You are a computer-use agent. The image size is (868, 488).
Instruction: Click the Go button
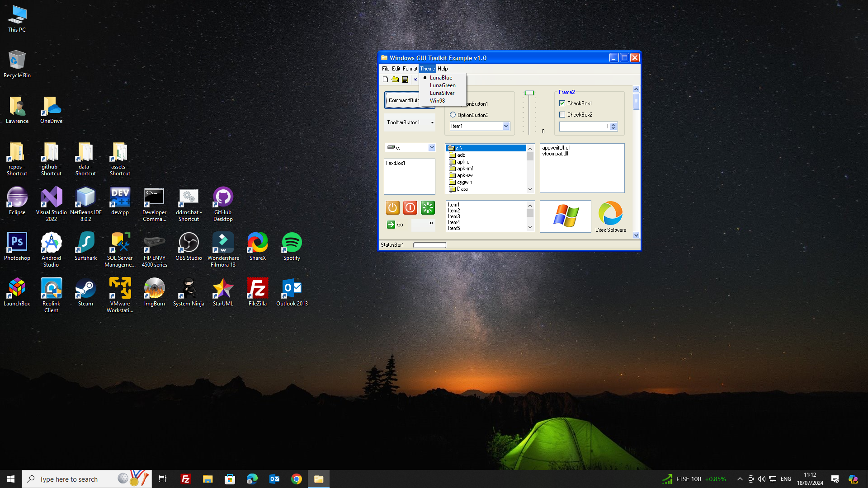click(396, 225)
